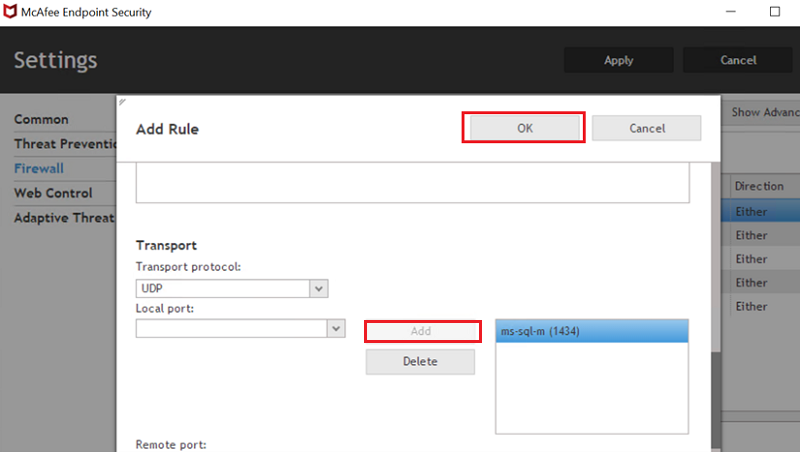Open the Local port dropdown arrow
Viewport: 800px width, 452px height.
[x=336, y=329]
